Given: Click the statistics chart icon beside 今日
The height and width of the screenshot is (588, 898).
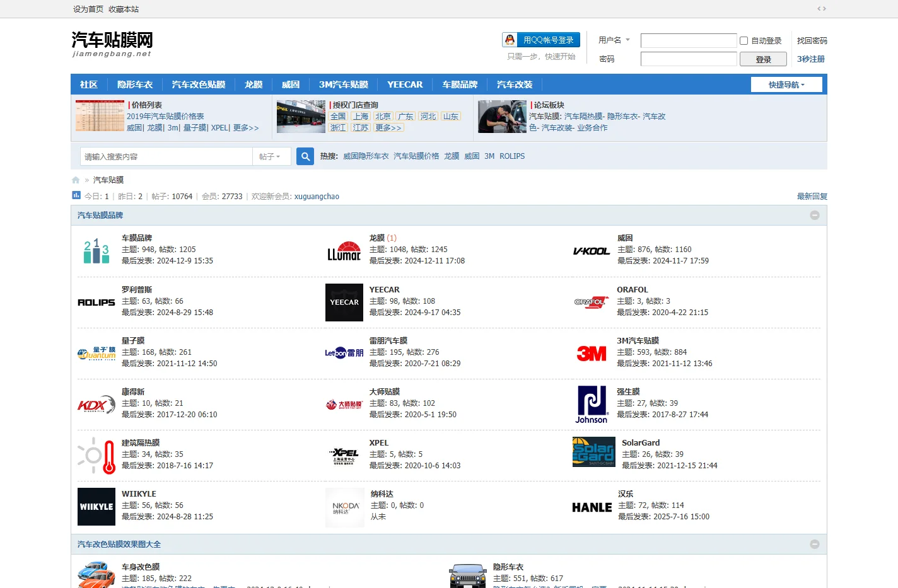Looking at the screenshot, I should 76,195.
